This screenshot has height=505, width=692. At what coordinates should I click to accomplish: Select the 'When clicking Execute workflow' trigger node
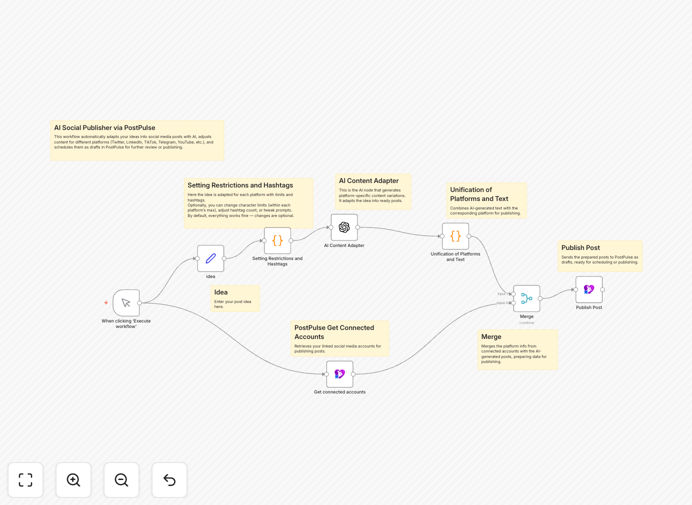click(x=126, y=303)
